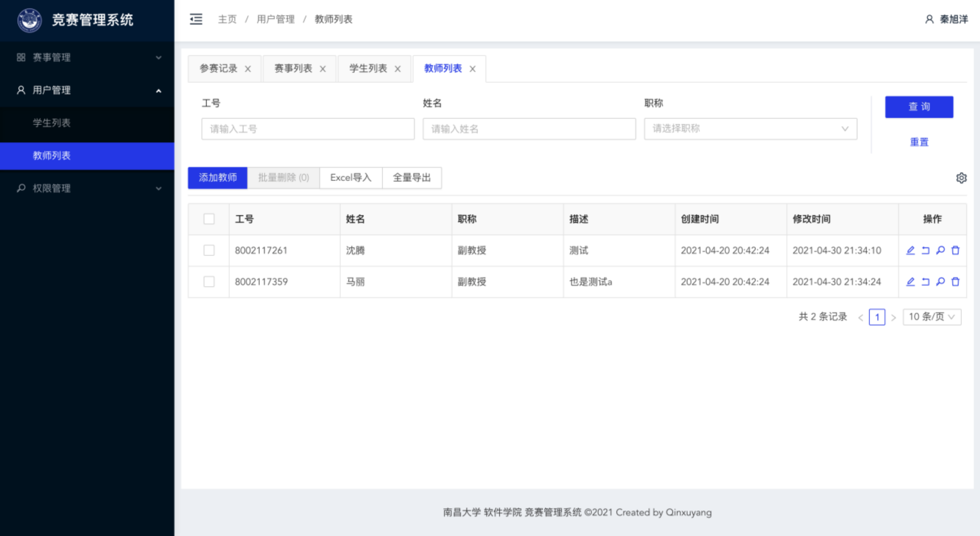Open the 10 条/页 page size dropdown
The height and width of the screenshot is (536, 980).
point(932,317)
